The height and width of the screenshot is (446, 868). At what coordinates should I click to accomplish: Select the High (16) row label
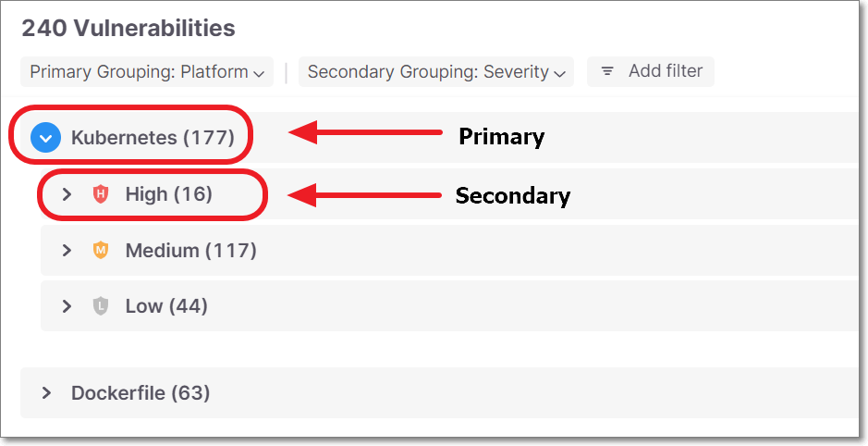[x=169, y=194]
